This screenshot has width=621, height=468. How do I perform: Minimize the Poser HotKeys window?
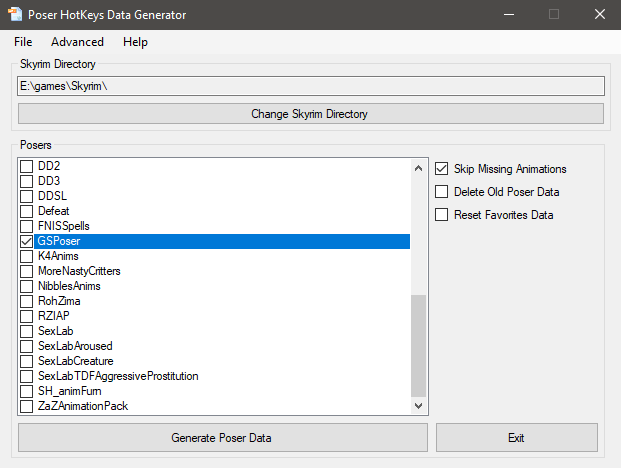pos(509,15)
